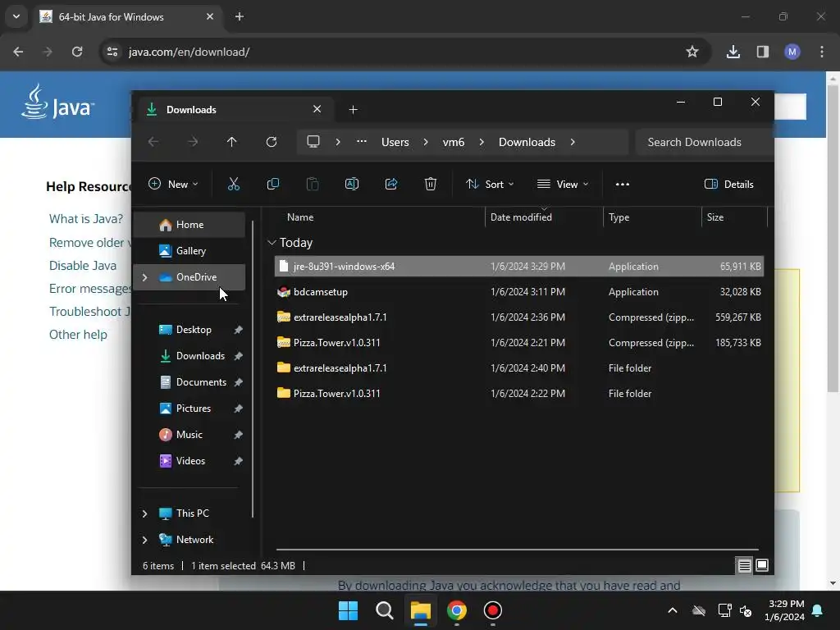Open Music in navigation pane
Viewport: 840px width, 630px height.
click(x=189, y=435)
